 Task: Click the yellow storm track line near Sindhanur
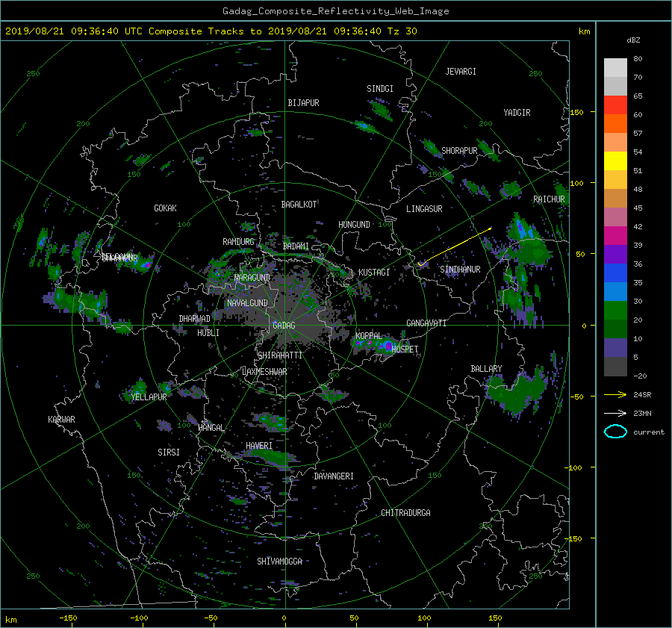click(455, 246)
